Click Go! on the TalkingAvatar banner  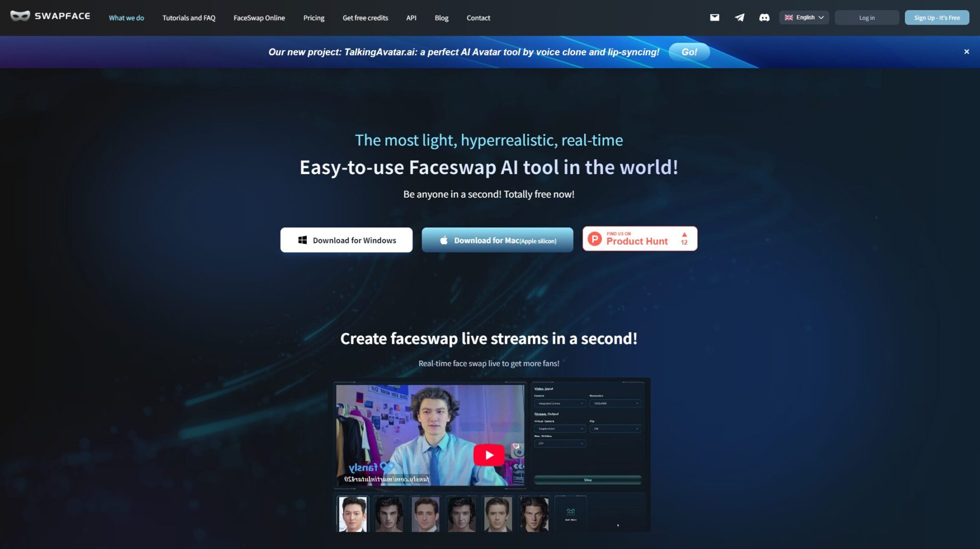coord(689,52)
